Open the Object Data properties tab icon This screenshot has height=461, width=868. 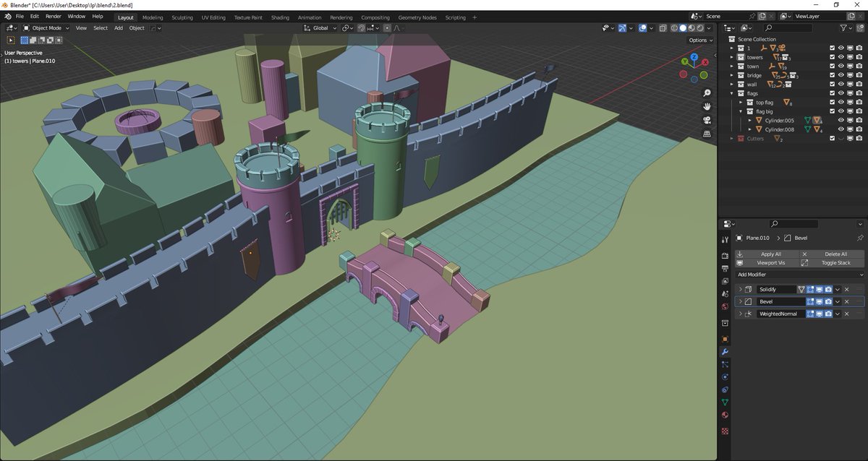click(725, 402)
